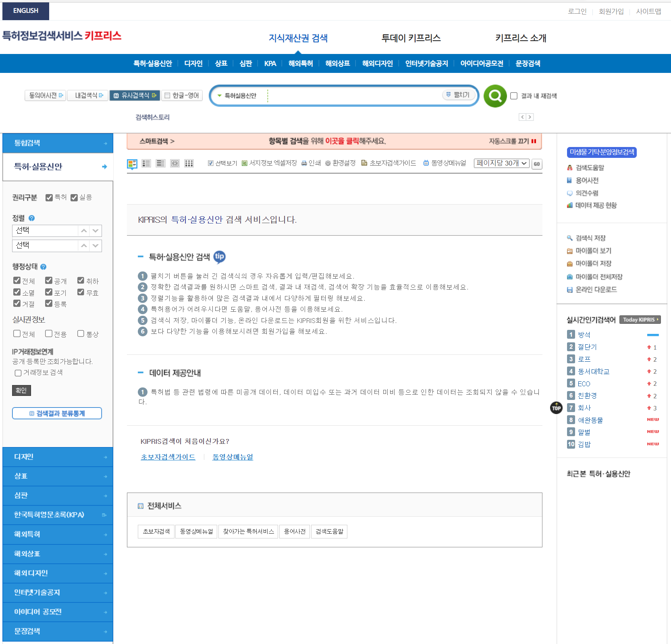Open 용어사전 in right sidebar
The height and width of the screenshot is (644, 671).
tap(587, 180)
